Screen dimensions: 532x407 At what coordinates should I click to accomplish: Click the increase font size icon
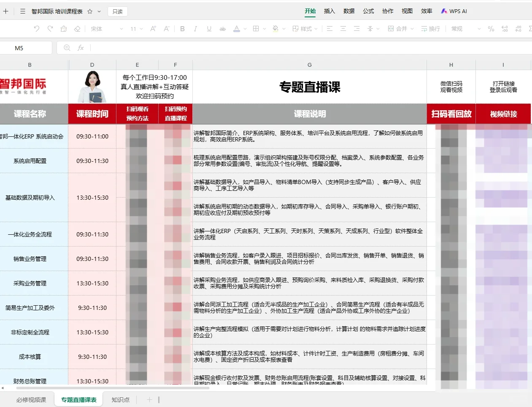pos(153,29)
